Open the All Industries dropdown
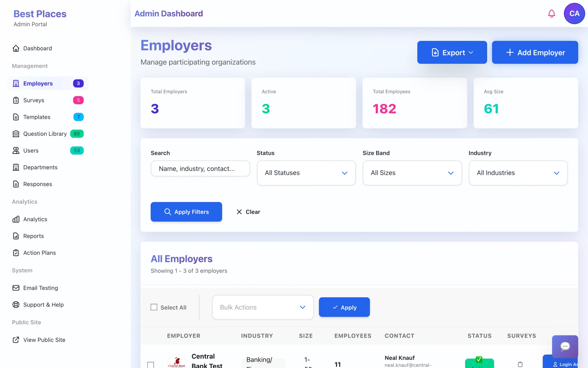The image size is (588, 368). 518,173
